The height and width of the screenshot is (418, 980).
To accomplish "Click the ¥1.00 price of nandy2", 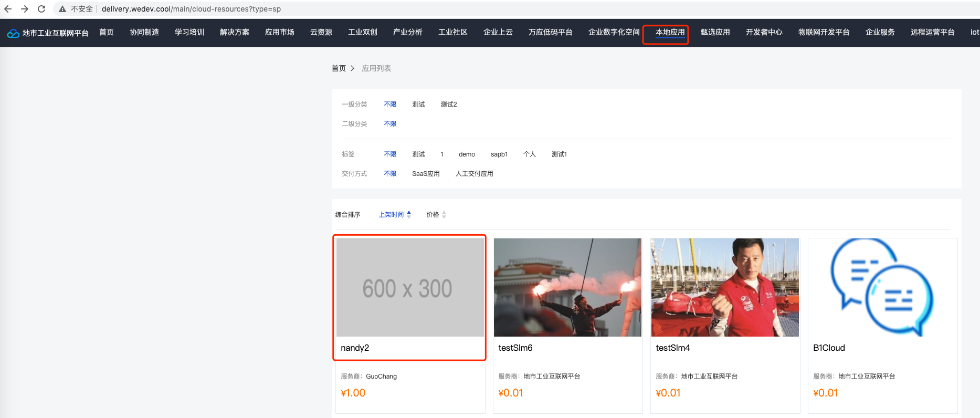I will point(353,393).
